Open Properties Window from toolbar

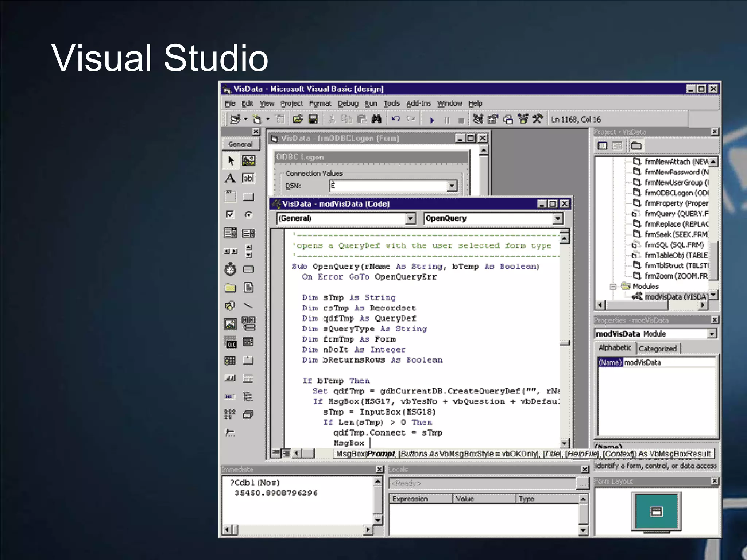[493, 119]
